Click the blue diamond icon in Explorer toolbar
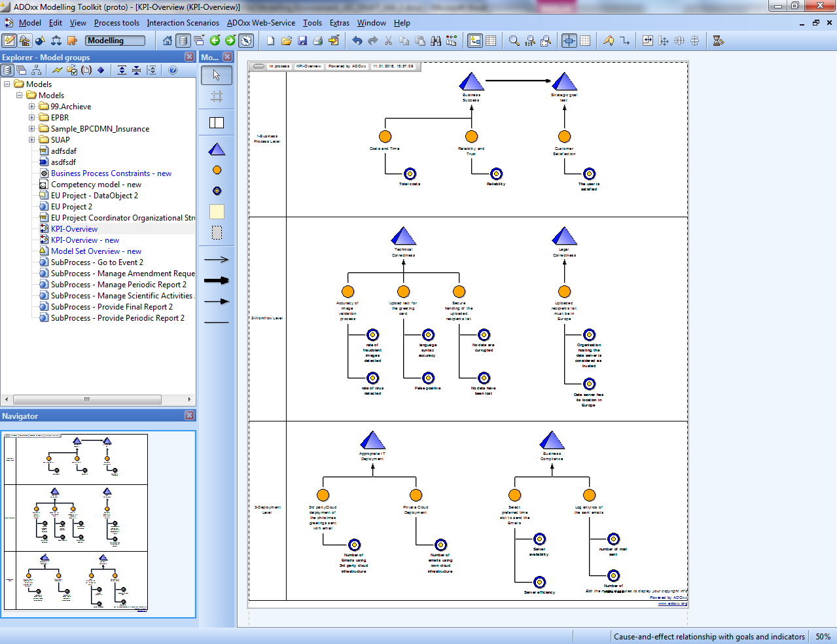 [x=101, y=70]
